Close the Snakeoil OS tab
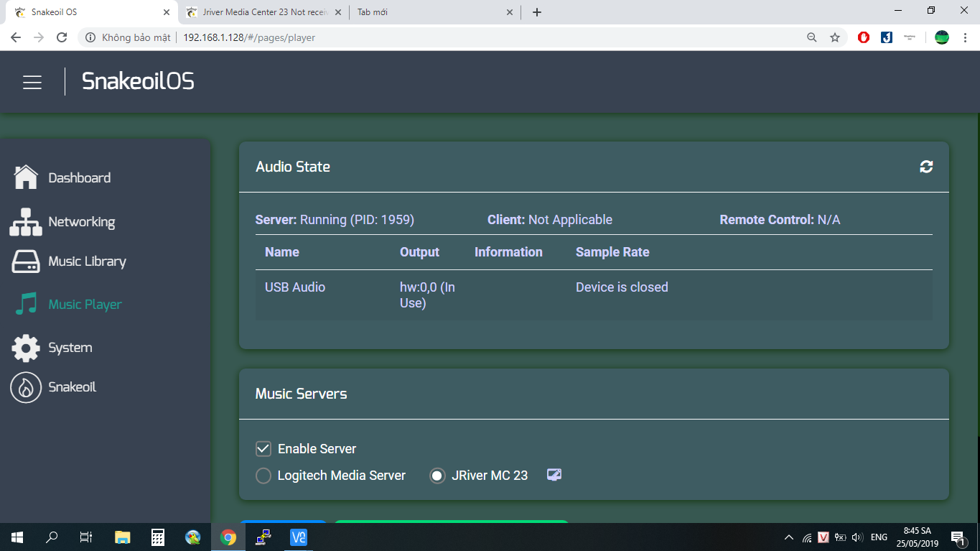Viewport: 980px width, 551px height. tap(166, 12)
